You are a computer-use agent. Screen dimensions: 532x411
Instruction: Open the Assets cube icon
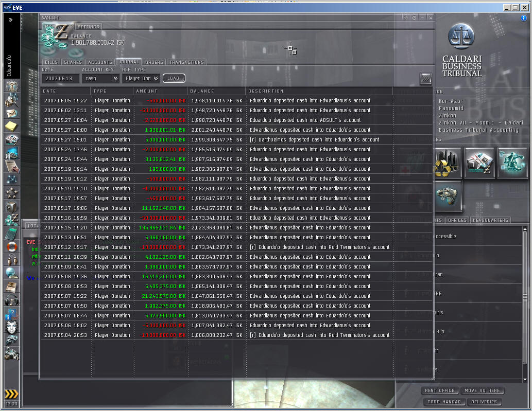pyautogui.click(x=11, y=206)
